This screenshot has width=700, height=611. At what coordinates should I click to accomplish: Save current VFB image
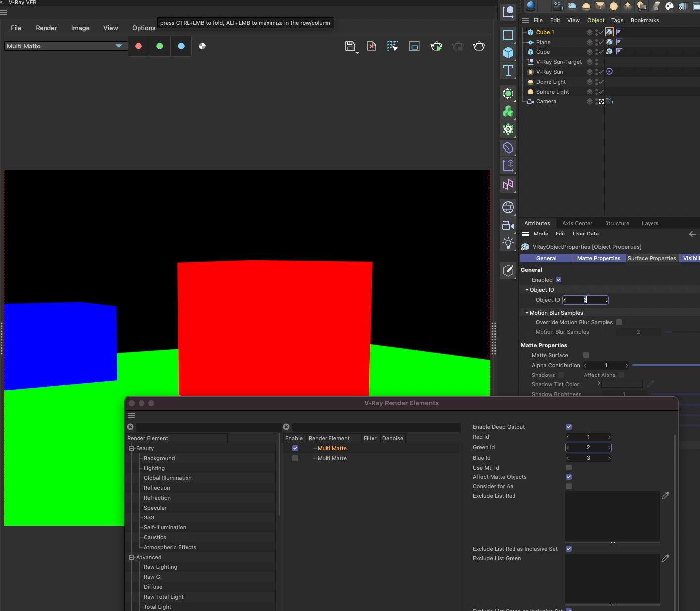(x=350, y=47)
